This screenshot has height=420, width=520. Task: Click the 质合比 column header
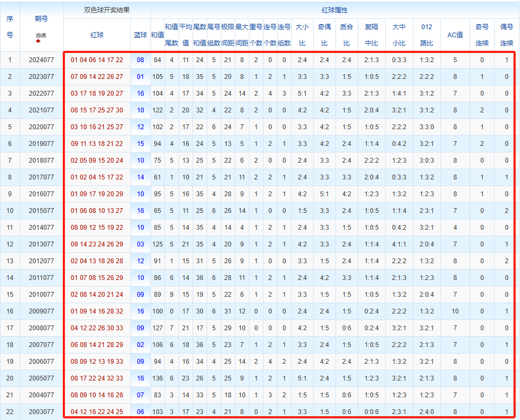click(x=346, y=35)
